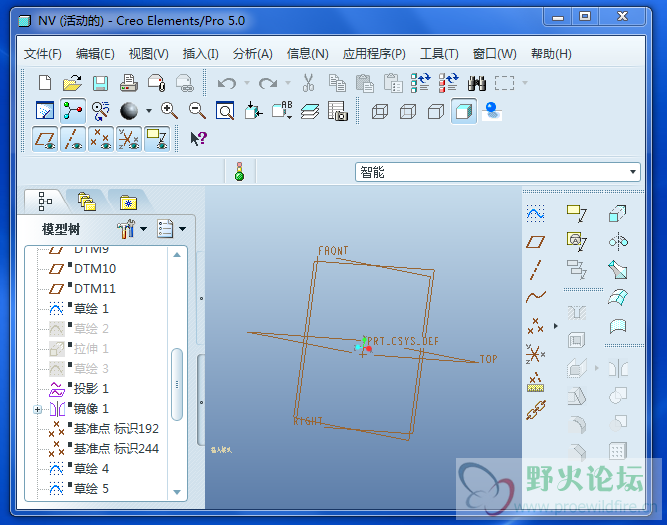Switch to the Favorites navigator tab

[x=128, y=201]
